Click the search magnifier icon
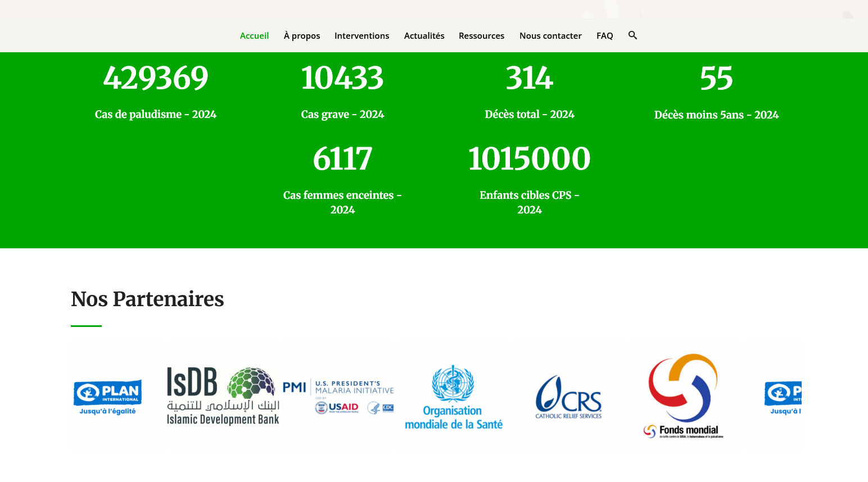 [x=632, y=35]
